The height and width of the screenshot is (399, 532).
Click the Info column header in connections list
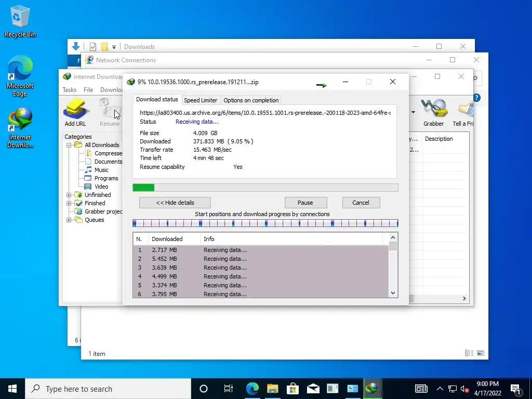[x=291, y=239]
